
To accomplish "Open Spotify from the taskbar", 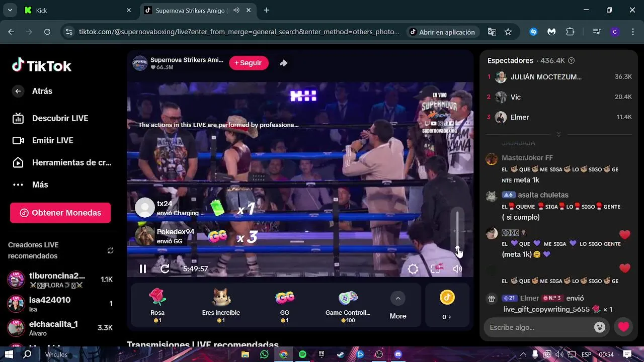I will tap(302, 354).
